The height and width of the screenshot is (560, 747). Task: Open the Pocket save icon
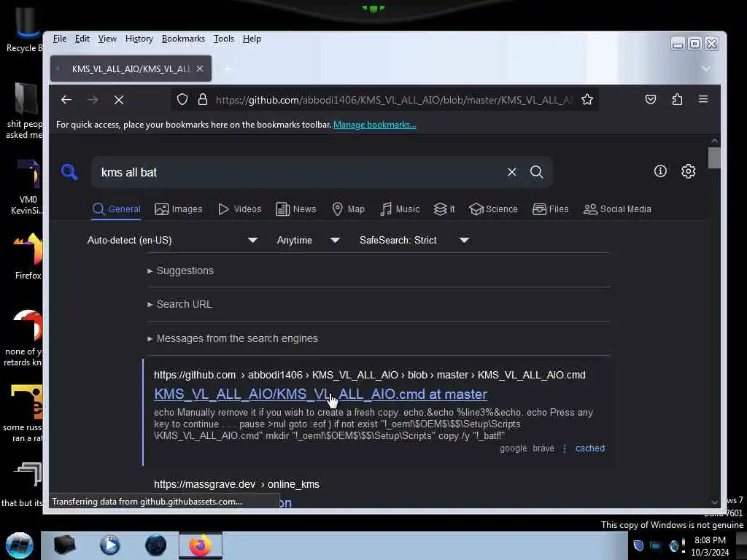[x=650, y=99]
